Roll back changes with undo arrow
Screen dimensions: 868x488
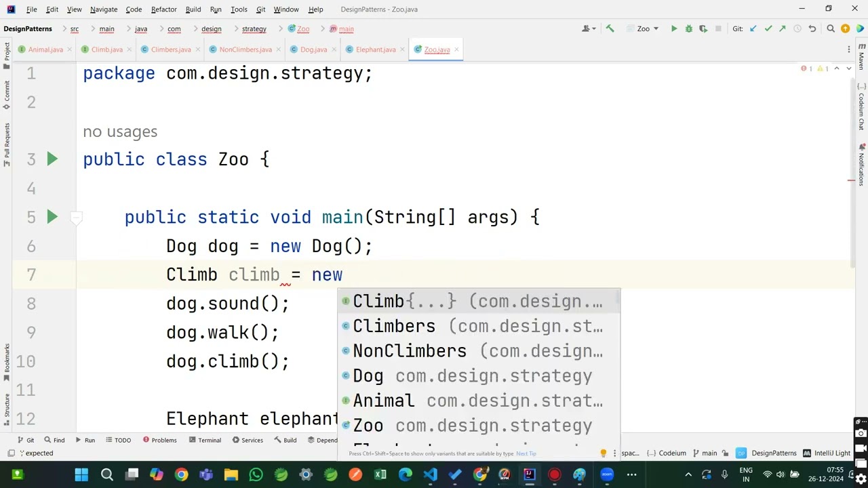pyautogui.click(x=812, y=28)
